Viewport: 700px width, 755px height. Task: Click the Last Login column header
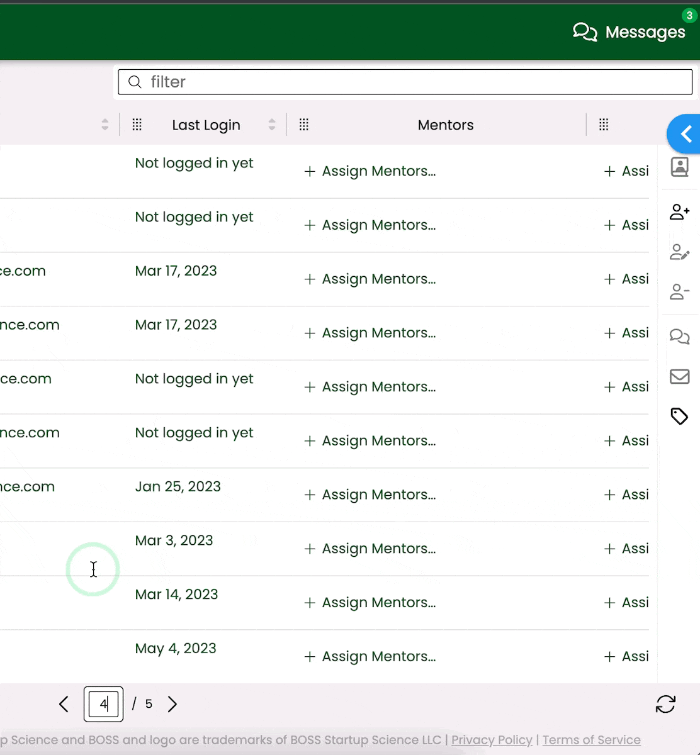pyautogui.click(x=206, y=125)
